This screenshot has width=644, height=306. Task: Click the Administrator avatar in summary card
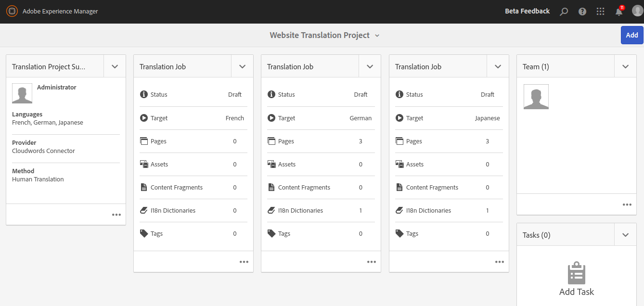pos(22,93)
